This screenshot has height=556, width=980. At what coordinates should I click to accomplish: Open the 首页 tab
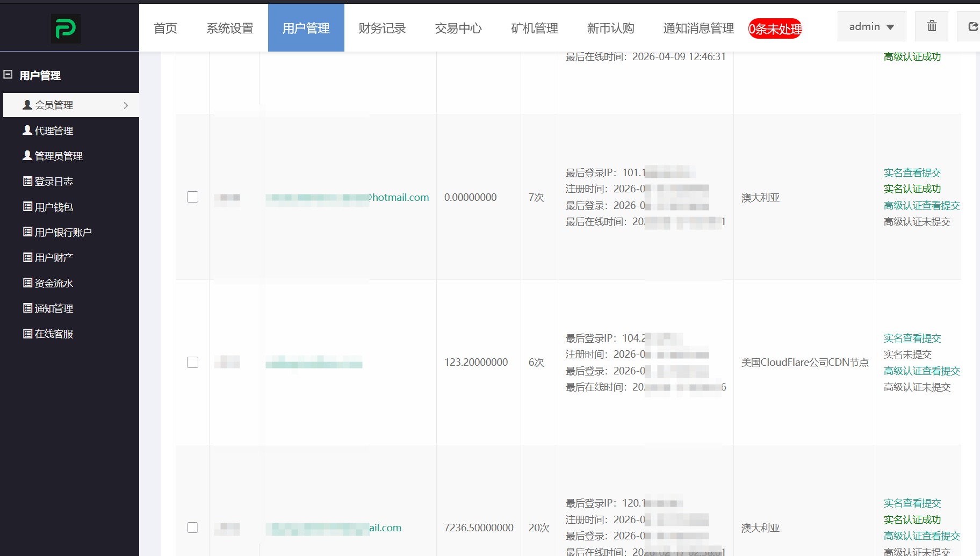(165, 28)
